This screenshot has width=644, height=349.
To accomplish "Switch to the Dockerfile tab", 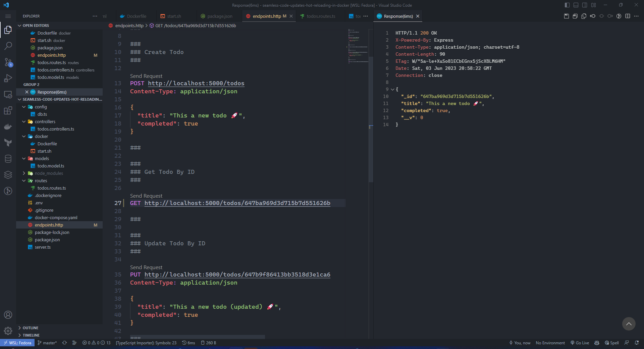I will [x=136, y=16].
